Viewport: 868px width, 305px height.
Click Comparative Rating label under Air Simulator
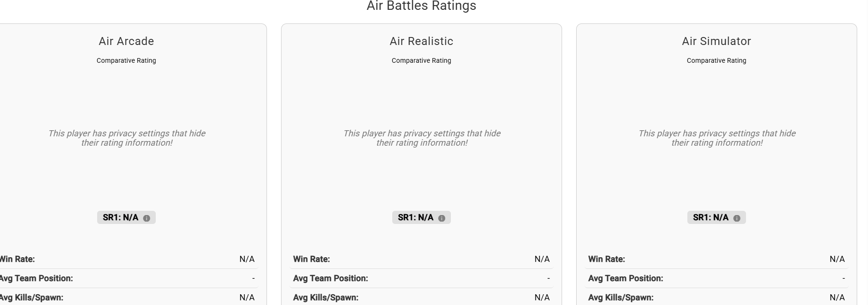point(716,60)
